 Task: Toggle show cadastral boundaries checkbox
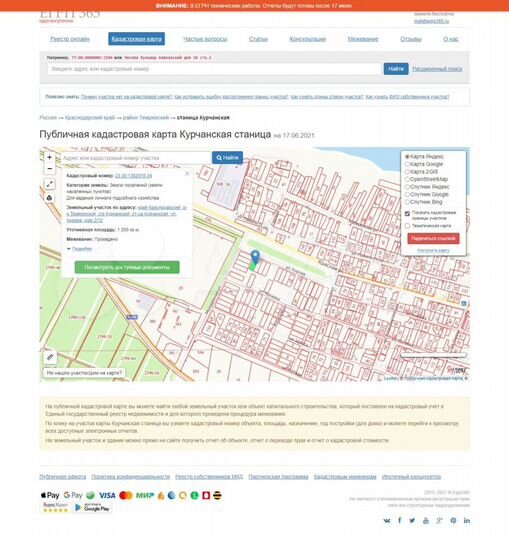(x=407, y=214)
